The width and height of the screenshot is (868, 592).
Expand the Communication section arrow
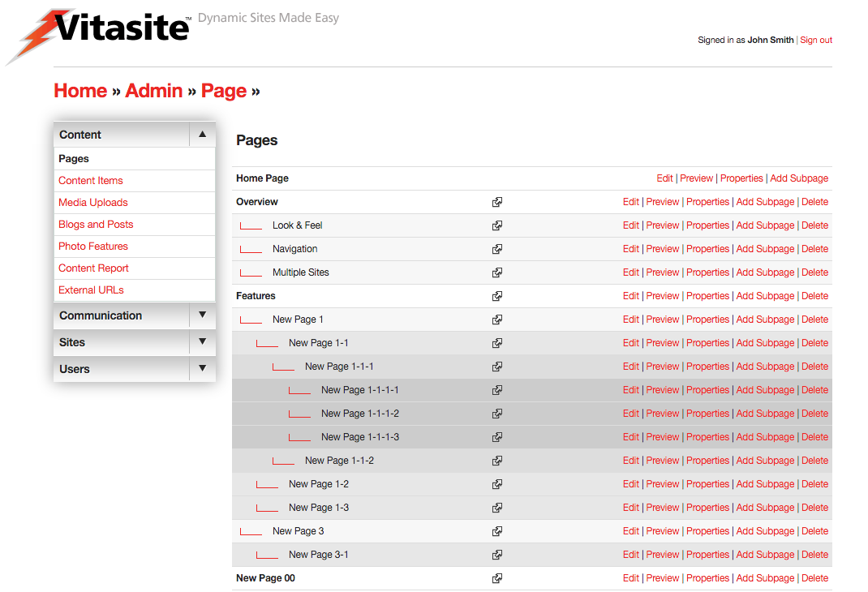pos(203,315)
